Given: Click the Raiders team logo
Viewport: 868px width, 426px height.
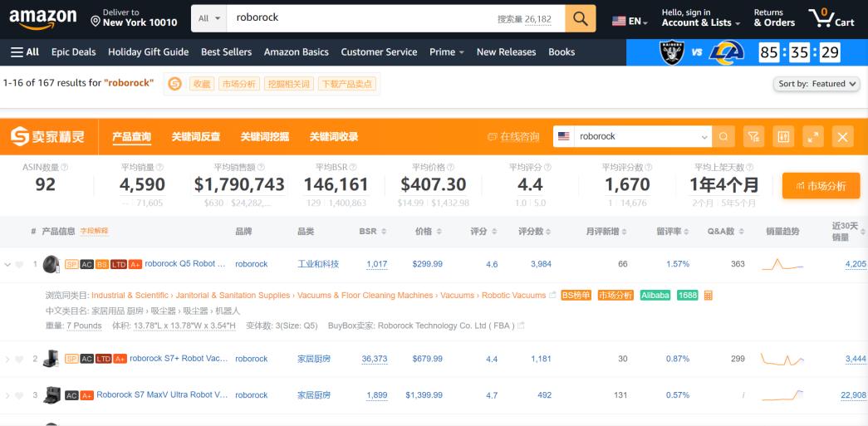Looking at the screenshot, I should (x=671, y=52).
